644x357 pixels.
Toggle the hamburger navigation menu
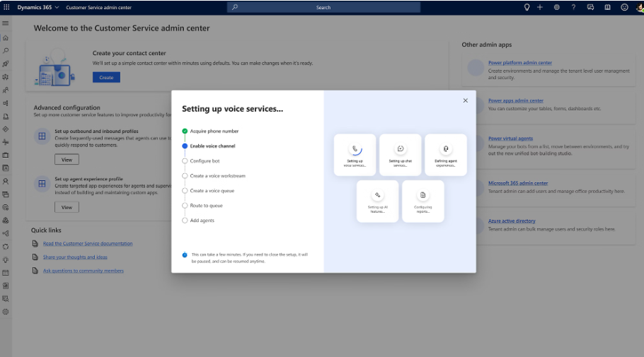point(6,23)
